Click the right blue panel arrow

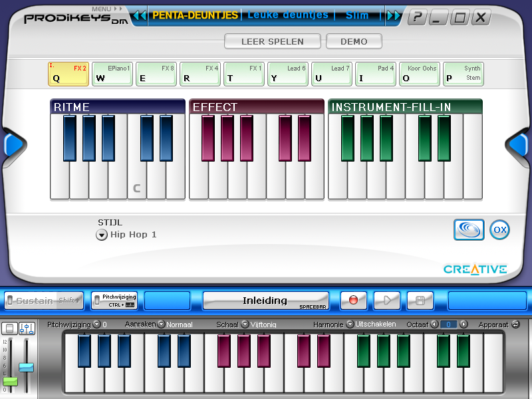[x=519, y=144]
